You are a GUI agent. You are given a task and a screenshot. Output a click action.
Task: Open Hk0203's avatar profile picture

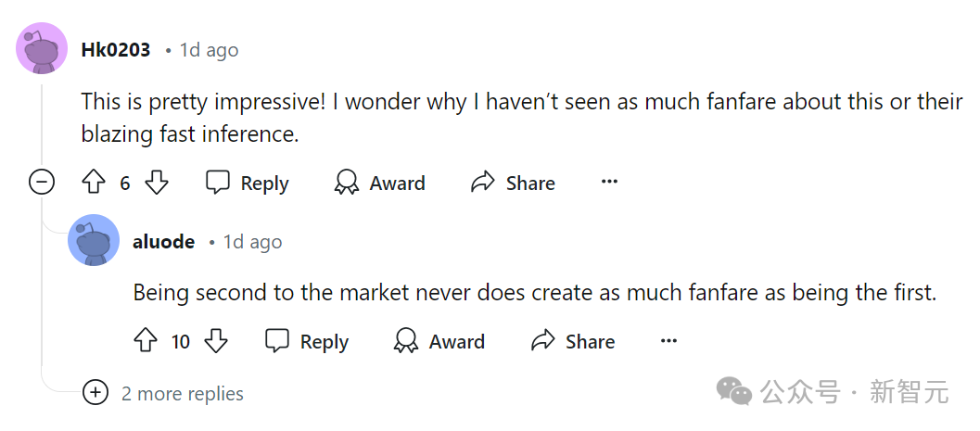point(42,49)
